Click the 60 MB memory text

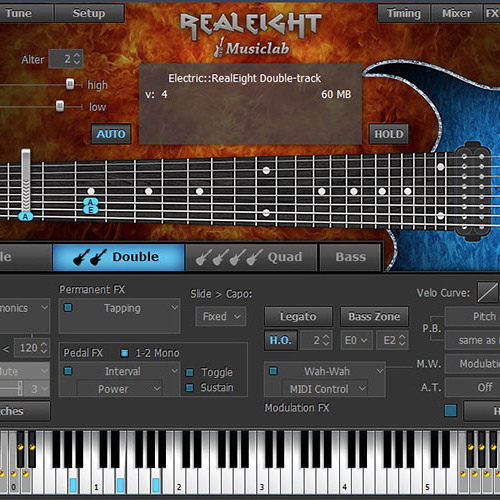pos(336,95)
